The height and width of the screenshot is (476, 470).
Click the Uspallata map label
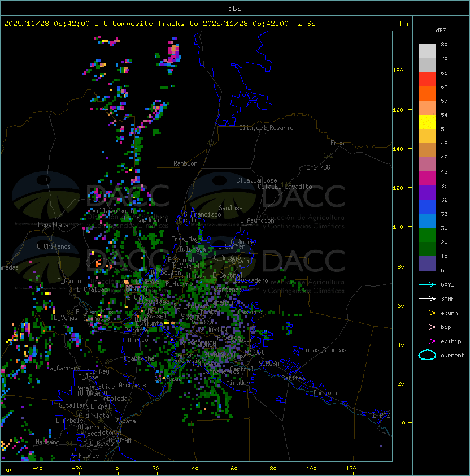(x=53, y=225)
